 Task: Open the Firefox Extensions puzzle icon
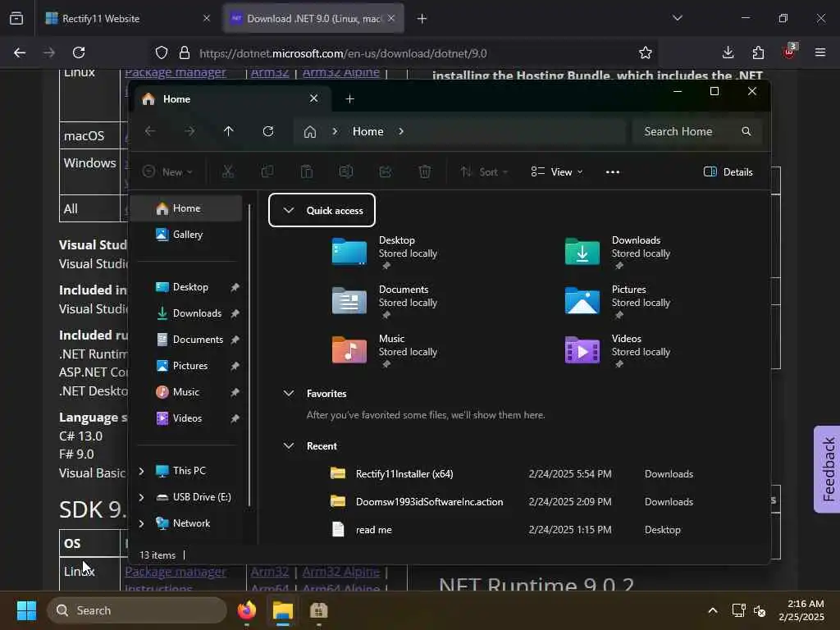point(758,52)
